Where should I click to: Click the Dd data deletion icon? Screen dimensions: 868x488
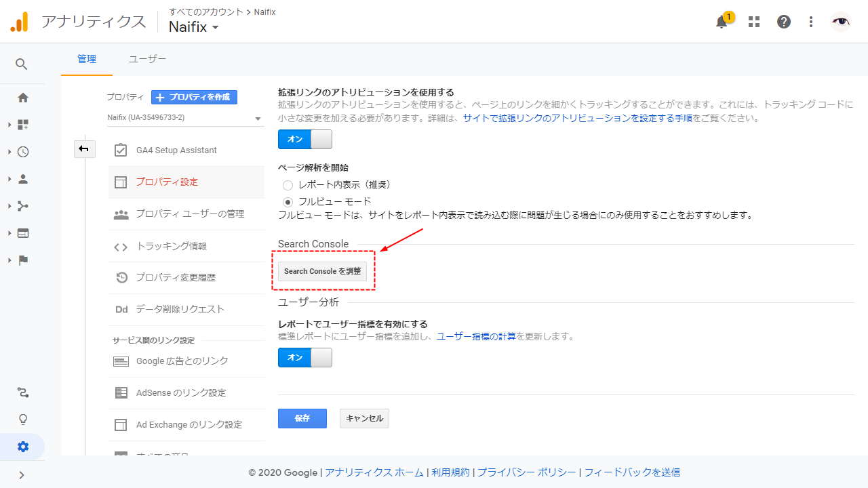(x=121, y=309)
